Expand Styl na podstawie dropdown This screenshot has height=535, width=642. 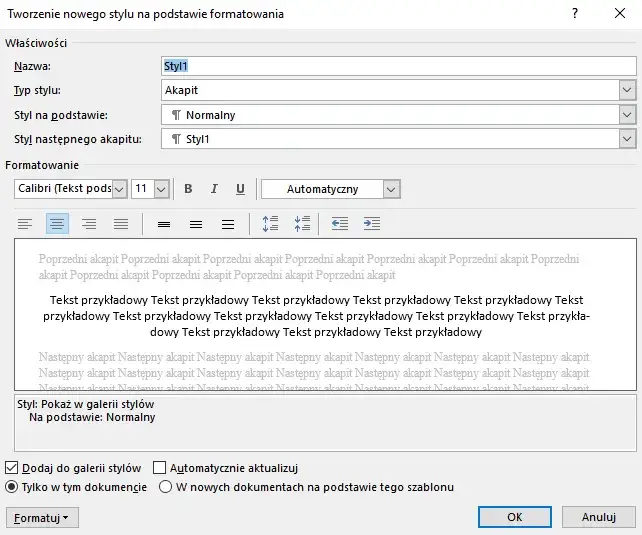tap(627, 115)
